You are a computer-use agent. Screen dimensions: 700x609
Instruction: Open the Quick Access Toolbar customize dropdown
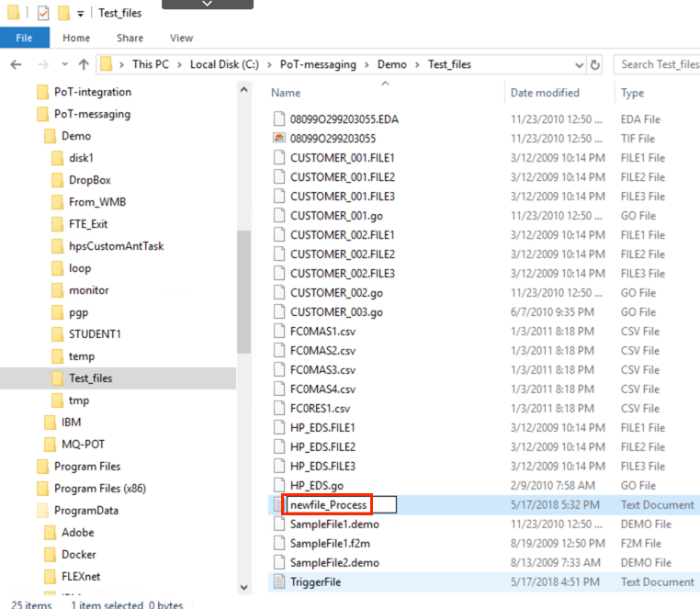pyautogui.click(x=80, y=14)
